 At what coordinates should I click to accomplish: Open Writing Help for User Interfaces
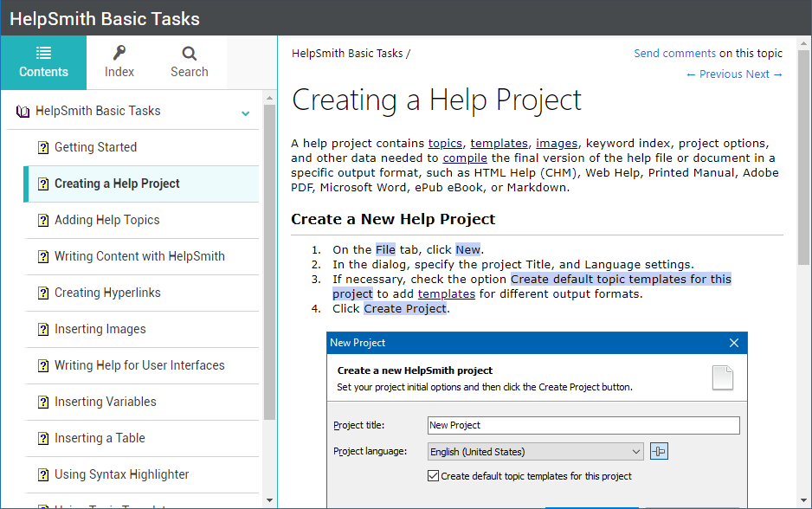pos(141,365)
